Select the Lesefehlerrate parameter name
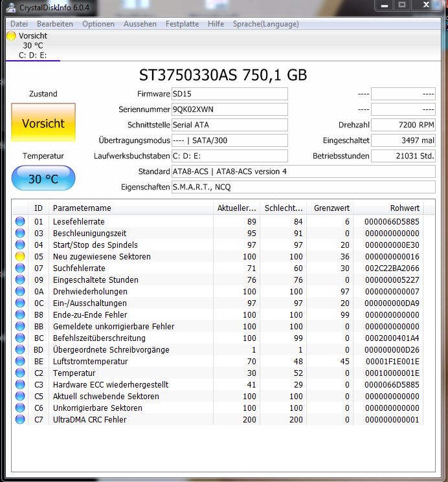Viewport: 448px width, 482px height. click(x=79, y=221)
